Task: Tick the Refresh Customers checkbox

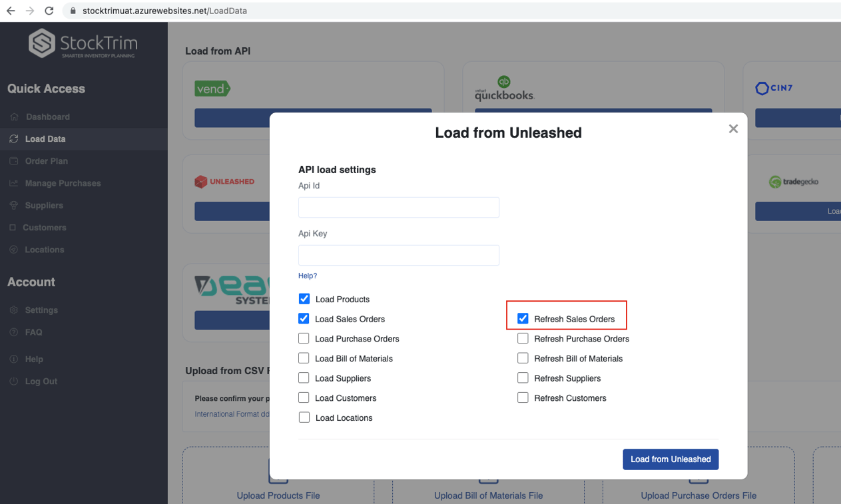Action: click(x=523, y=397)
